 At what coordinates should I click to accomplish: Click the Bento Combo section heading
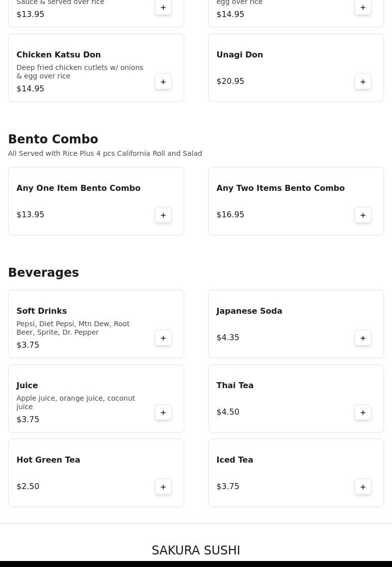click(53, 139)
